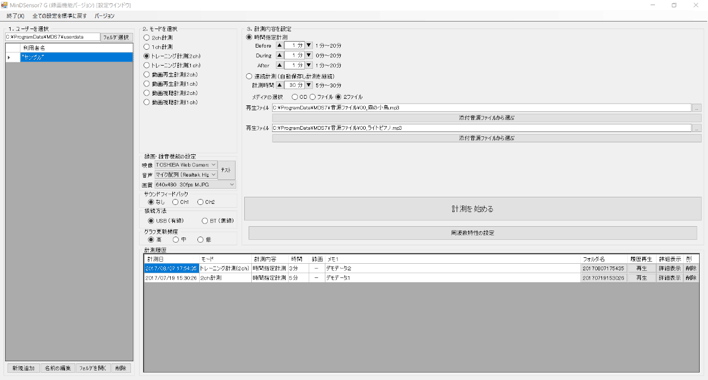Click the MinDSensor app icon in title bar
This screenshot has height=380, width=708.
pyautogui.click(x=5, y=5)
